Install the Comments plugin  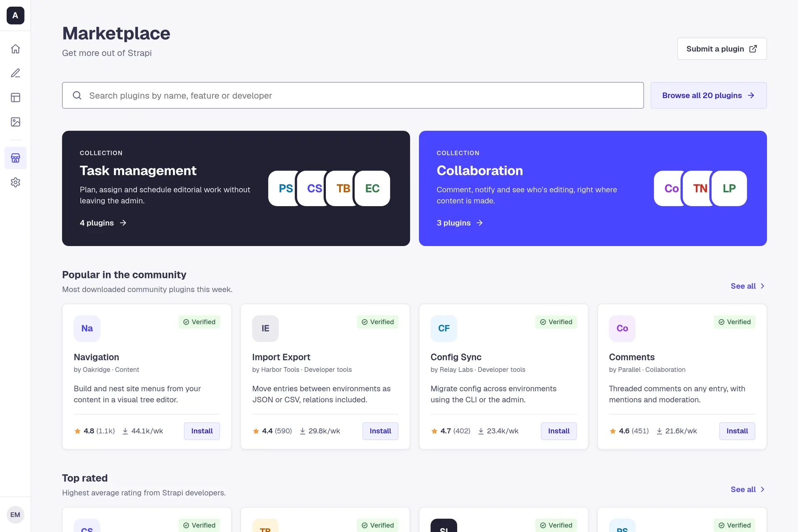click(737, 431)
